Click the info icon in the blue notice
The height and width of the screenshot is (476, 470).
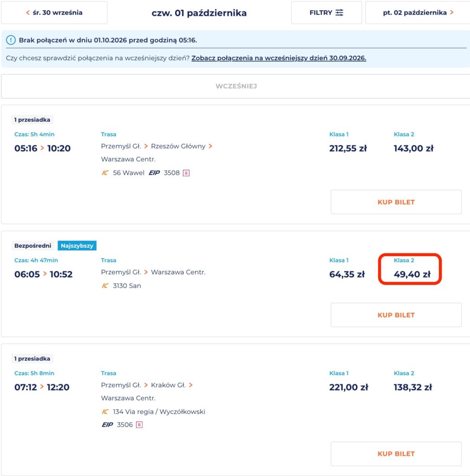tap(11, 40)
